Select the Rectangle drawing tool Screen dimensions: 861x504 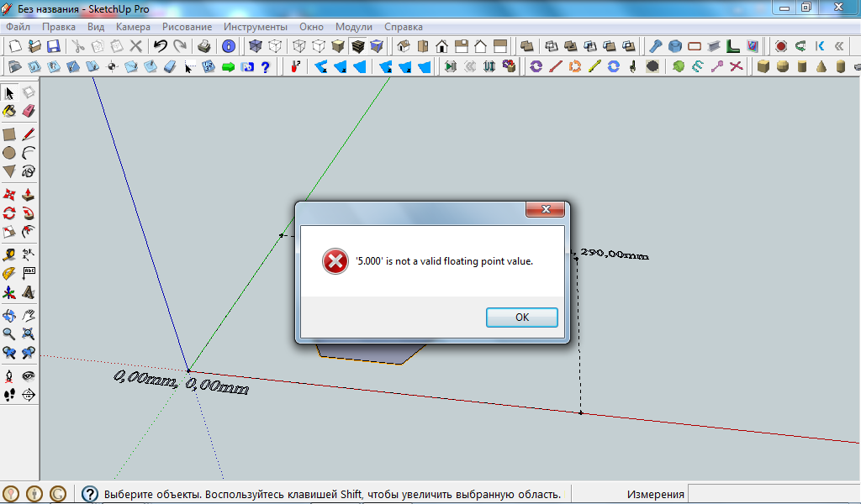pyautogui.click(x=9, y=134)
